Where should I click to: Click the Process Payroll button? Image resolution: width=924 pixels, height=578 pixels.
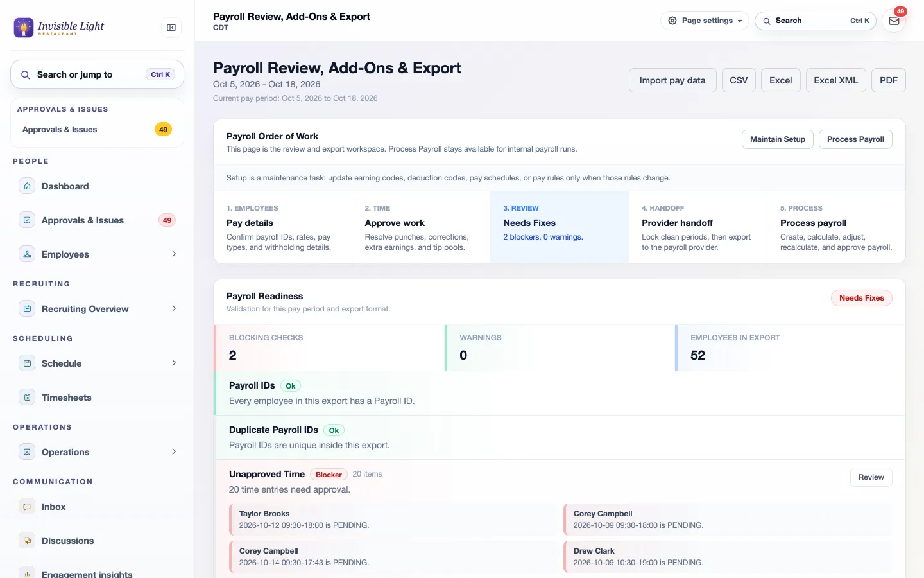[x=855, y=139]
